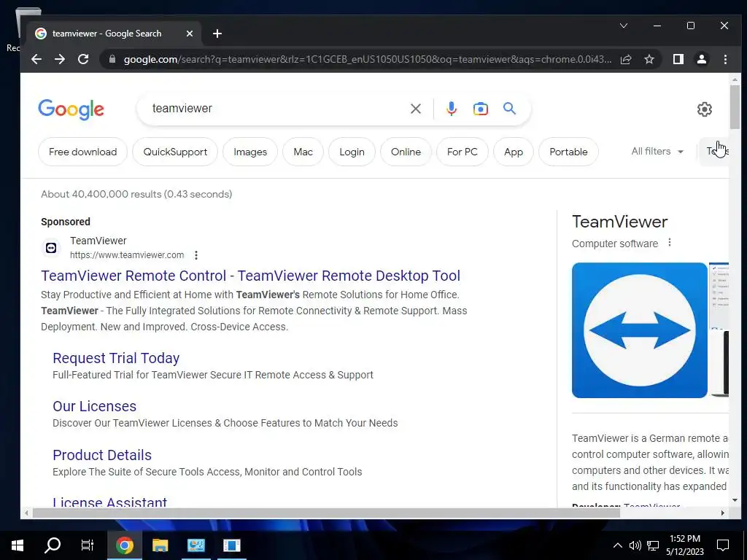Select the Login filter chip

352,152
